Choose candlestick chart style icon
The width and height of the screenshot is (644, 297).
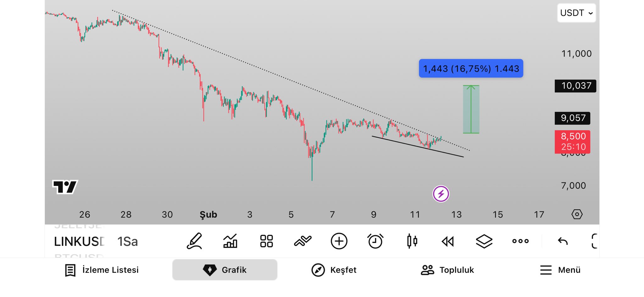tap(412, 241)
